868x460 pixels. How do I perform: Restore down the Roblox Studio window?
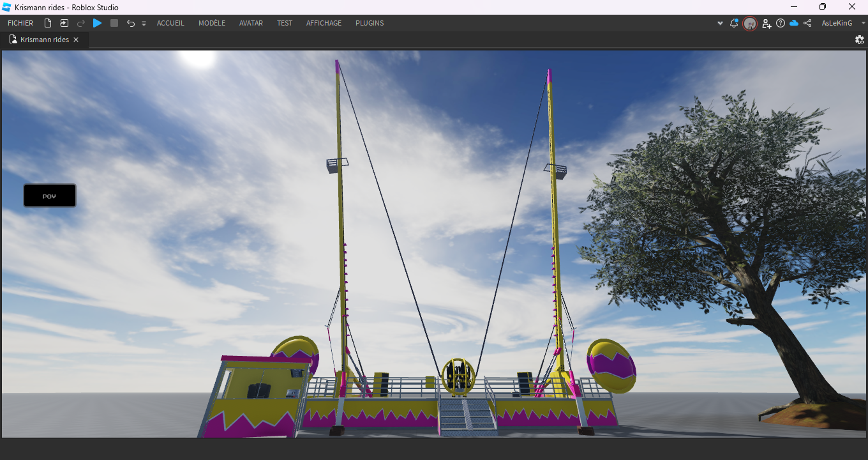[x=823, y=7]
